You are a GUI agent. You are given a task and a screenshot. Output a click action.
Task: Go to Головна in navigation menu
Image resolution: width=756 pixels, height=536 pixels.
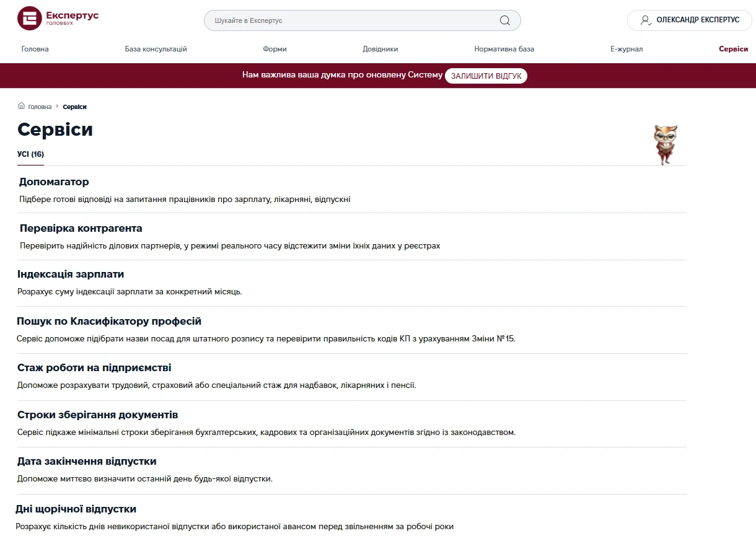coord(35,49)
